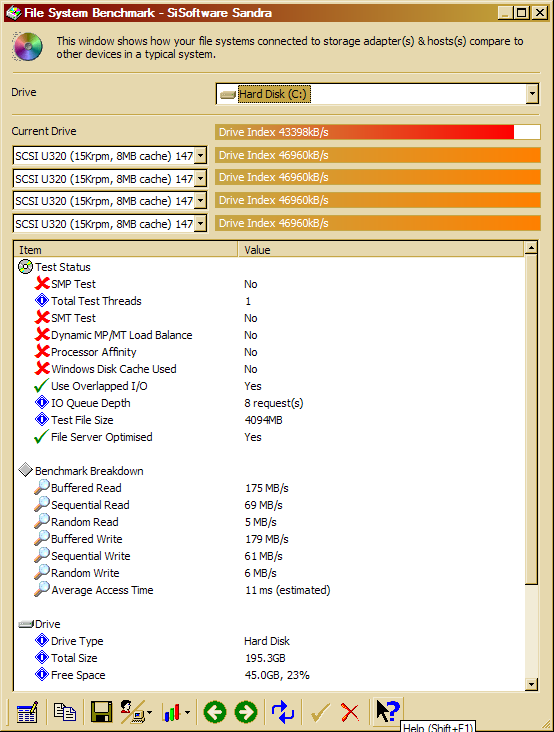The image size is (554, 732).
Task: Click the Current Drive index progress bar
Action: click(x=378, y=132)
